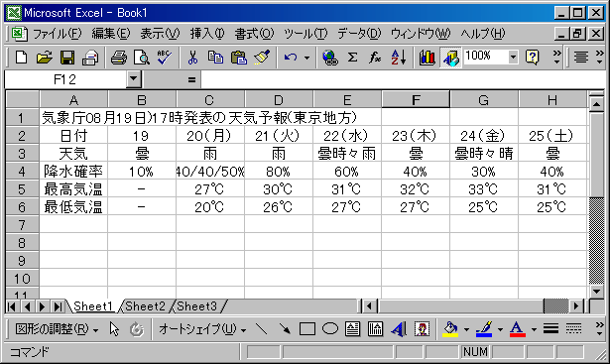Click the Edit Formula equals button

[x=191, y=79]
